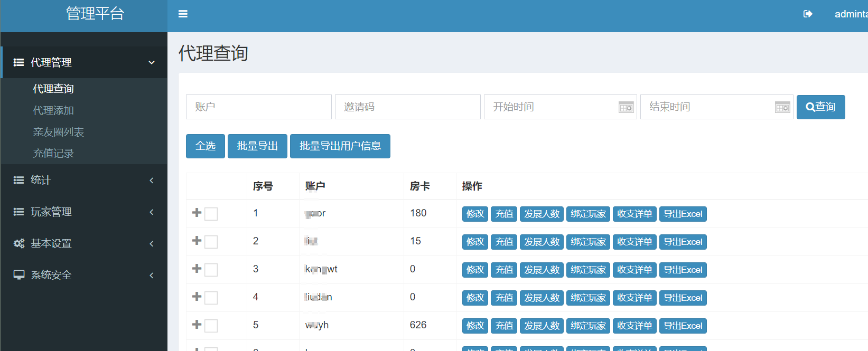Click the logout icon in header
868x351 pixels.
coord(807,14)
